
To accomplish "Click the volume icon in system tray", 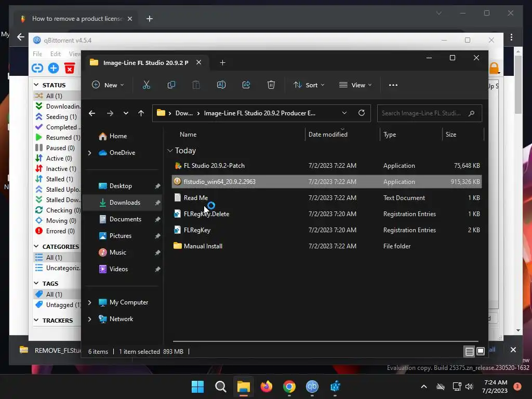I will click(469, 387).
